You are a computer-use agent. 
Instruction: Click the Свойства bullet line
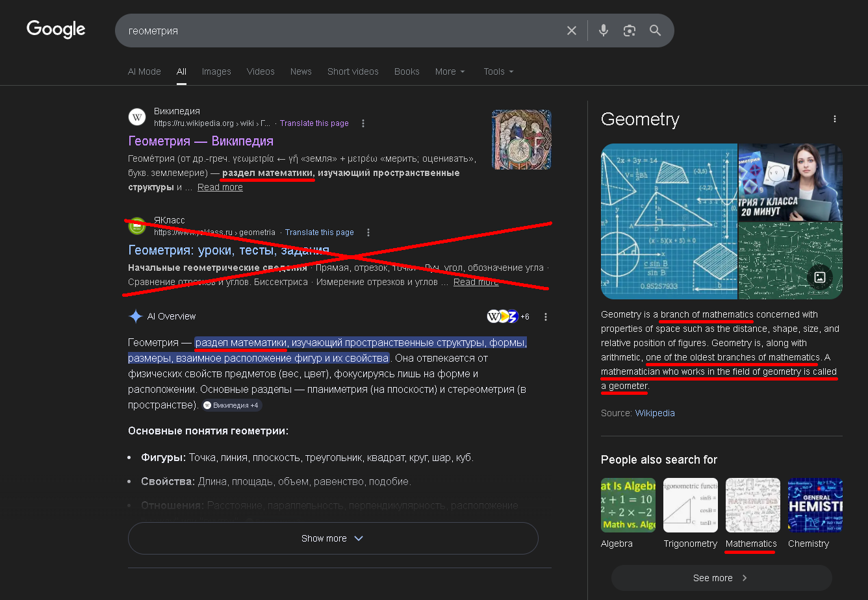[276, 482]
